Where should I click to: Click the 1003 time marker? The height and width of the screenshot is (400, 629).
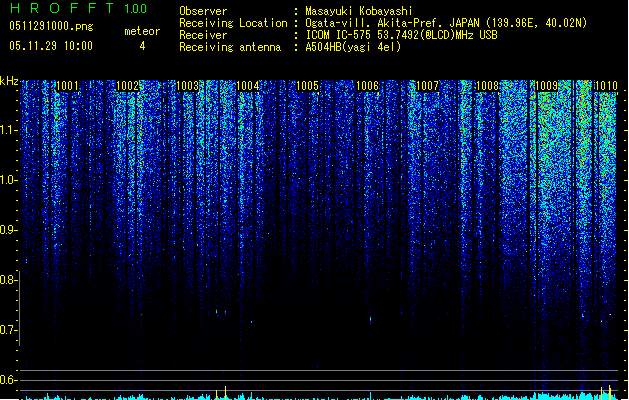187,85
